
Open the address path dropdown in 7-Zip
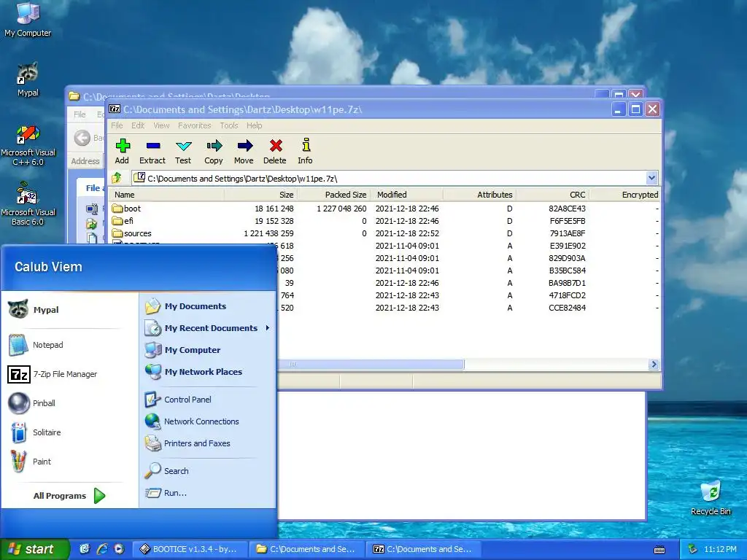tap(651, 178)
